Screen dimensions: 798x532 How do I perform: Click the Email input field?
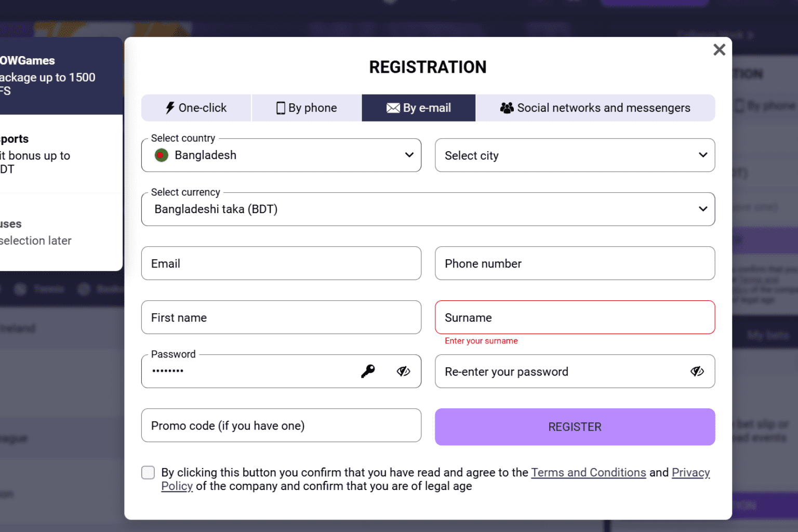pos(281,263)
